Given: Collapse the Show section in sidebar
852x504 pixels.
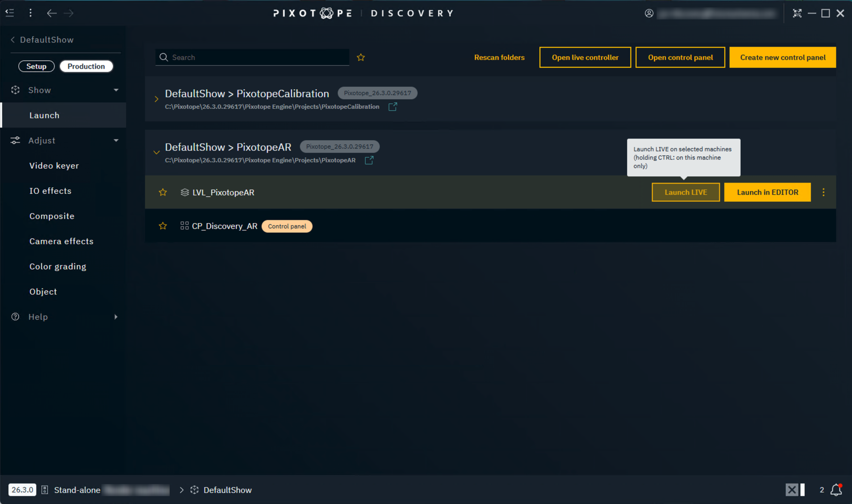Looking at the screenshot, I should pyautogui.click(x=116, y=90).
